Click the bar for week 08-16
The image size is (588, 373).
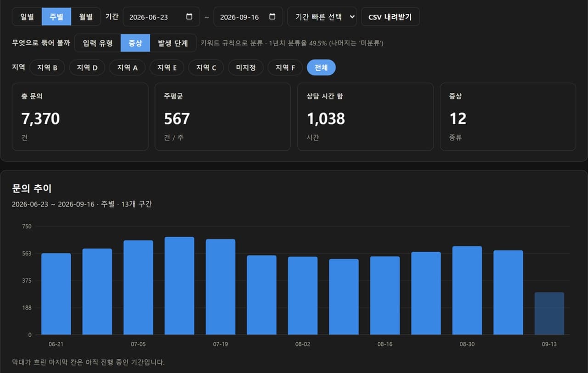click(385, 296)
